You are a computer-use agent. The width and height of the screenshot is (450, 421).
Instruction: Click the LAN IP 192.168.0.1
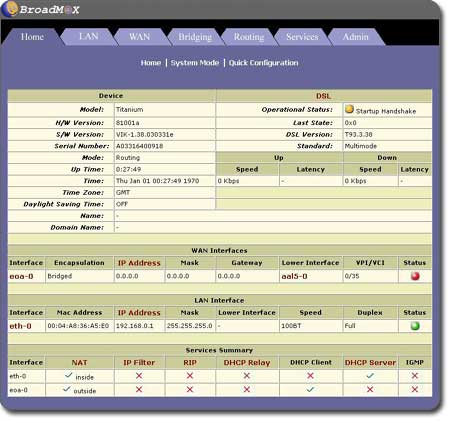(135, 326)
